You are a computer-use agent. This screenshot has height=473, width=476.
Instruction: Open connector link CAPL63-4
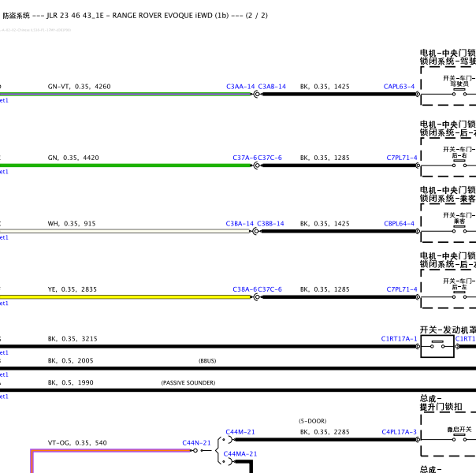click(399, 87)
